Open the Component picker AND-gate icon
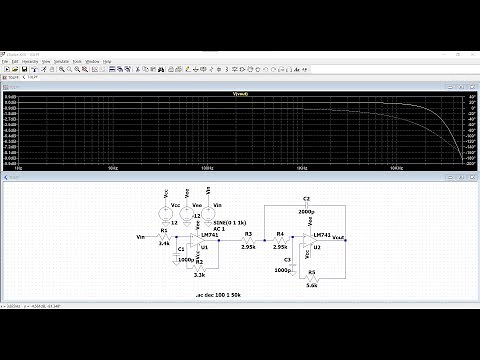This screenshot has height=360, width=480. point(242,69)
